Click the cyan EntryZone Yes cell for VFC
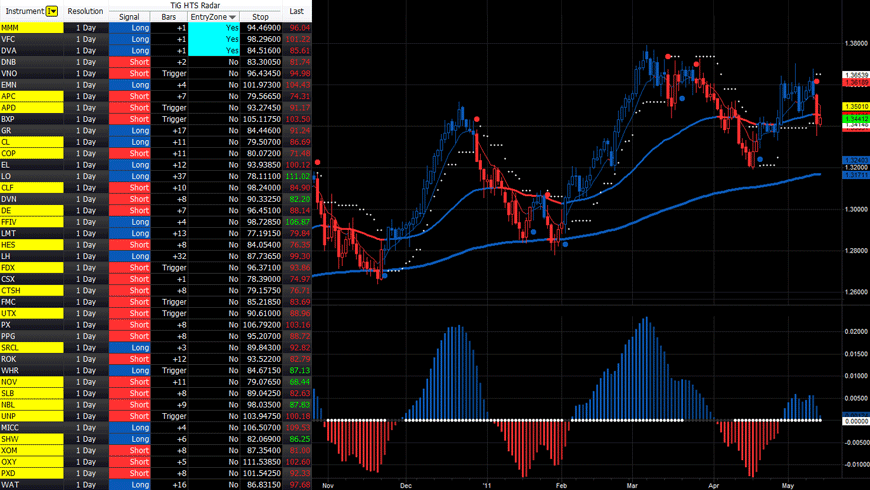The width and height of the screenshot is (870, 490). 214,39
